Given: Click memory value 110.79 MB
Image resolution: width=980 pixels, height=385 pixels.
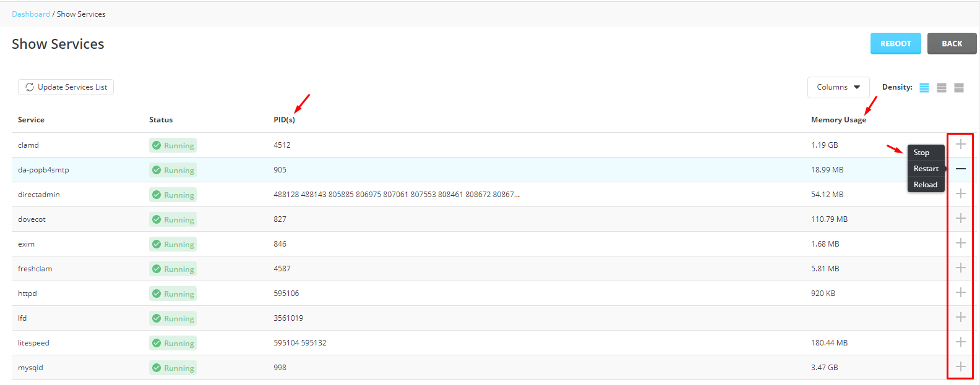Looking at the screenshot, I should click(830, 219).
